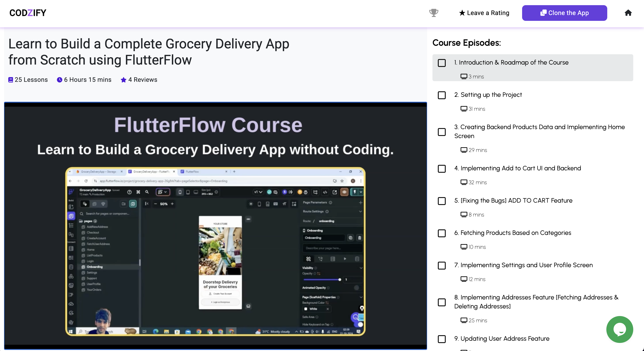Click the delete trash icon beside Onboarding name in video
The image size is (644, 351).
click(359, 238)
